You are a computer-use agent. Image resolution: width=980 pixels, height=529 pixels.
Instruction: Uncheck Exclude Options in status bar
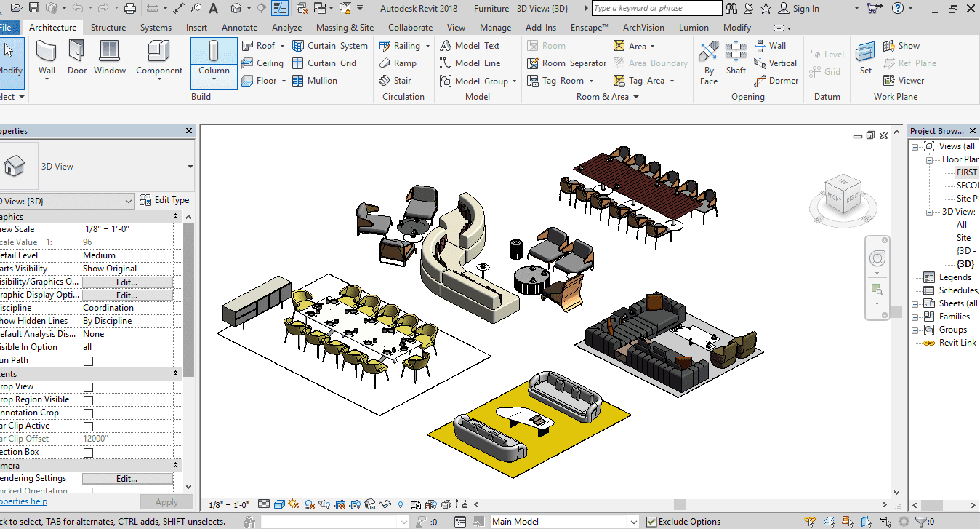(652, 522)
